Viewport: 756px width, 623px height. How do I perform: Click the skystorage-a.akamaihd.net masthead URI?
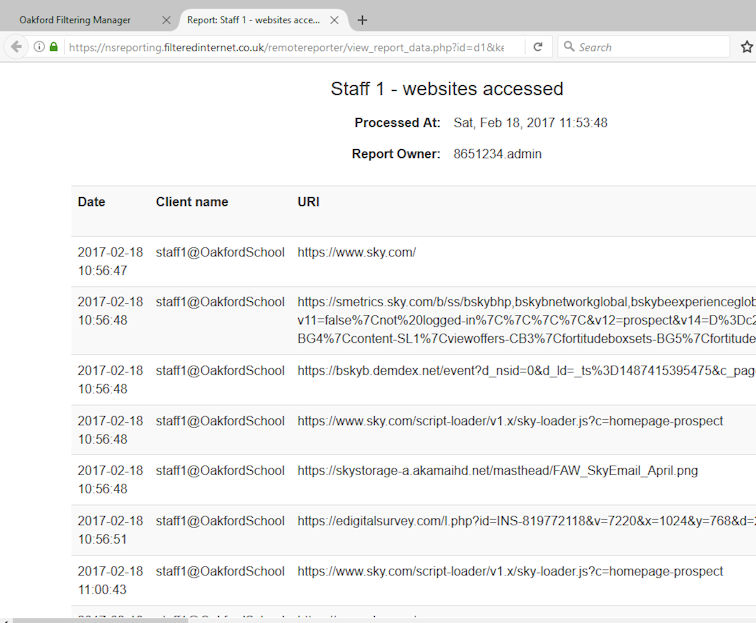pos(498,471)
